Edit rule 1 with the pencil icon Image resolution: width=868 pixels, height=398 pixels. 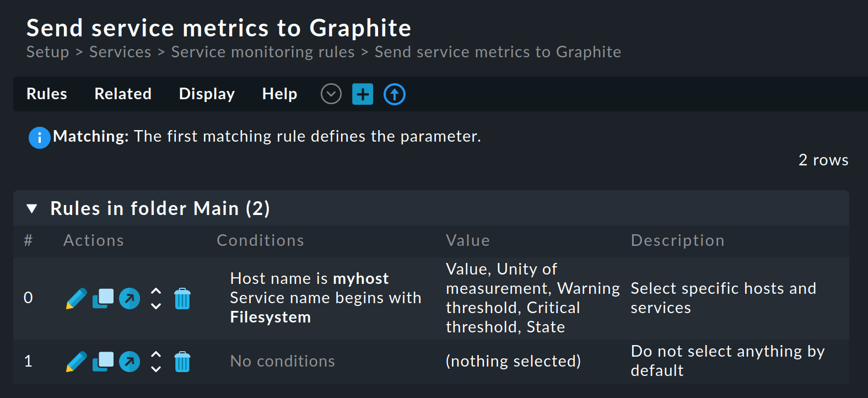[x=77, y=362]
